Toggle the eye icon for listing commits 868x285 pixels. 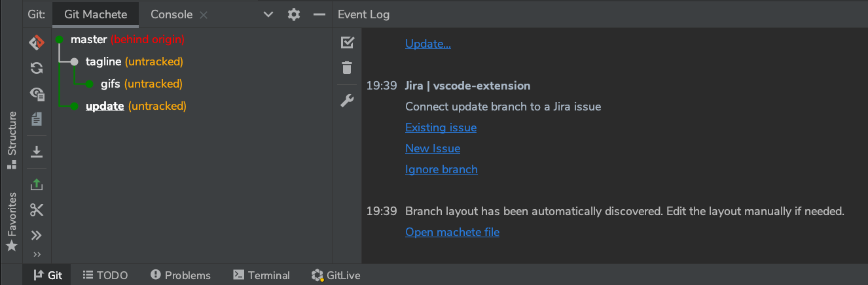coord(37,93)
